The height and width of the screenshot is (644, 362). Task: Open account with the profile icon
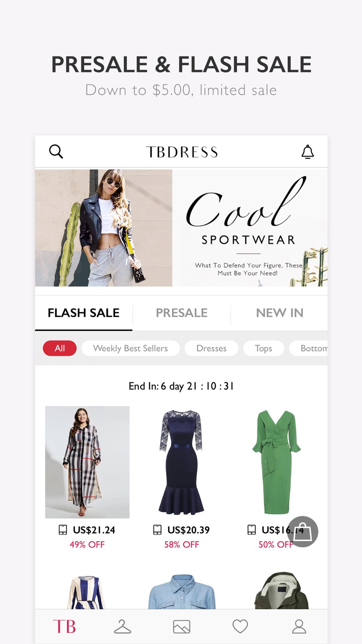pyautogui.click(x=299, y=626)
